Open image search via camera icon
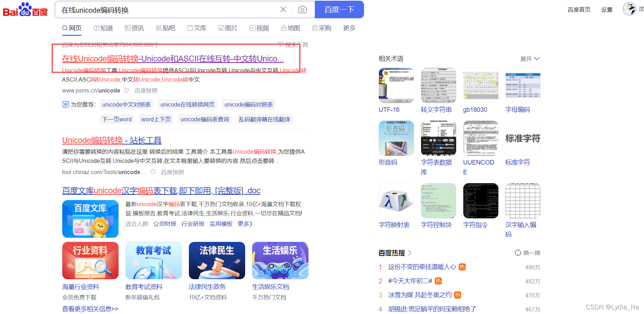 [x=302, y=9]
